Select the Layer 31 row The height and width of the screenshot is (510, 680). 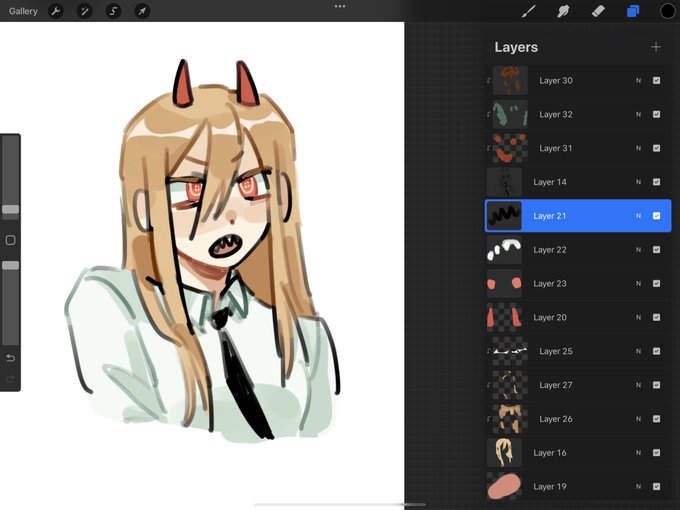(578, 148)
